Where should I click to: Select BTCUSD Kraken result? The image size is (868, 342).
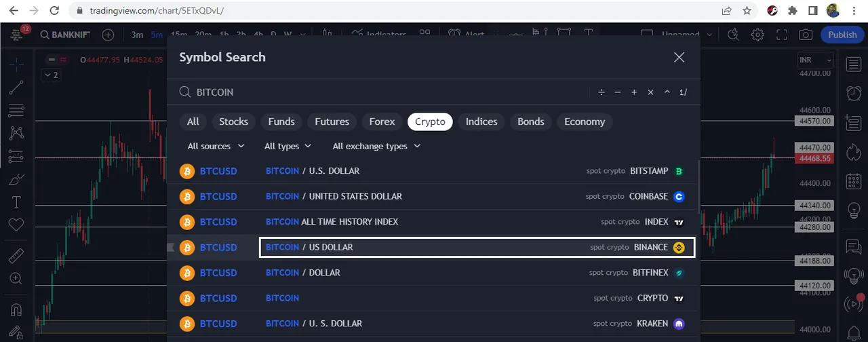433,324
